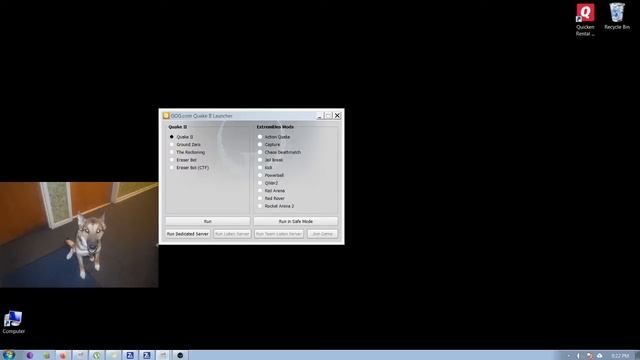640x360 pixels.
Task: Choose the Powerball mod
Action: tap(270, 176)
